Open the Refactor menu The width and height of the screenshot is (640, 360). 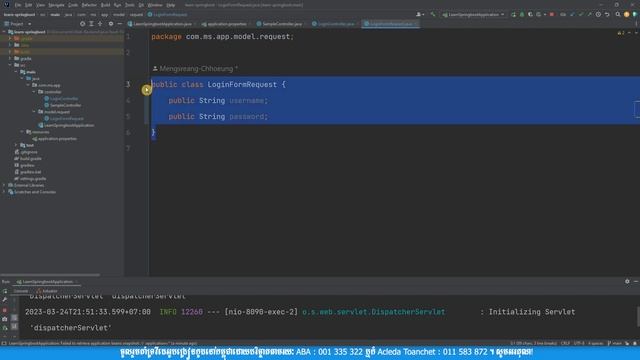coord(89,5)
